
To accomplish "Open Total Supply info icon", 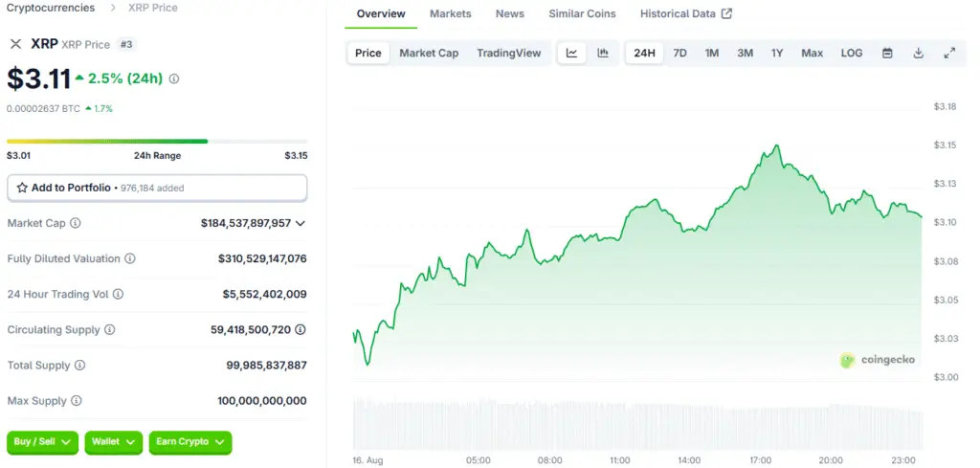I will pos(80,365).
